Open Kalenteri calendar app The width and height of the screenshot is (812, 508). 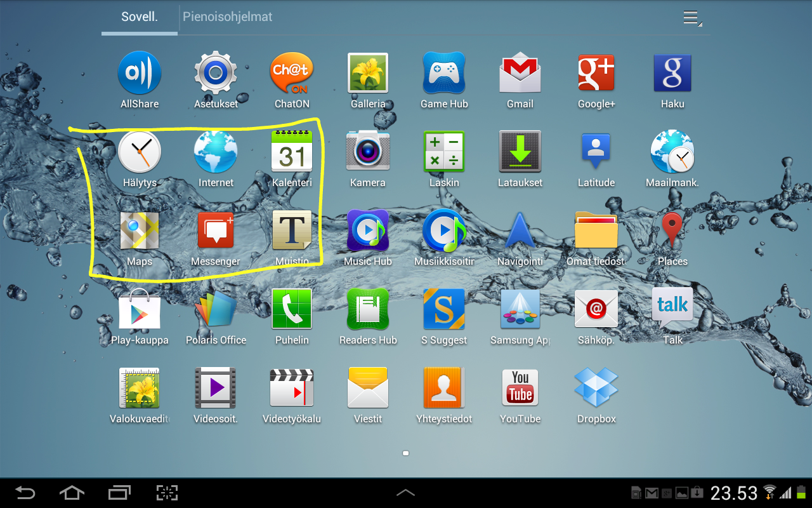292,151
